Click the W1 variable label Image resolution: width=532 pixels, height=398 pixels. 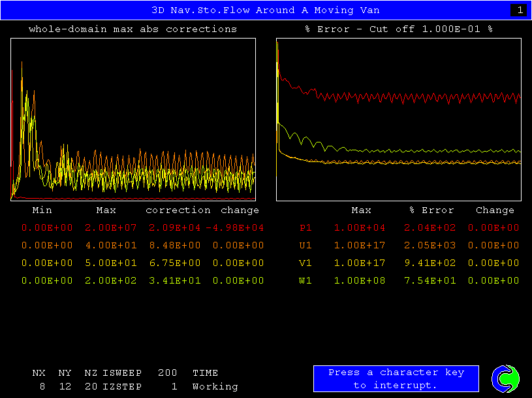(305, 281)
